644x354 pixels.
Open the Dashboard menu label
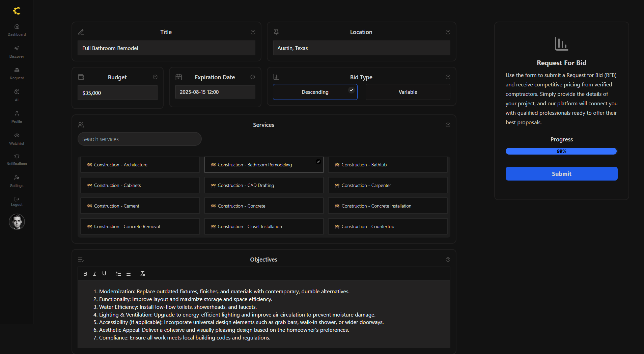[17, 34]
